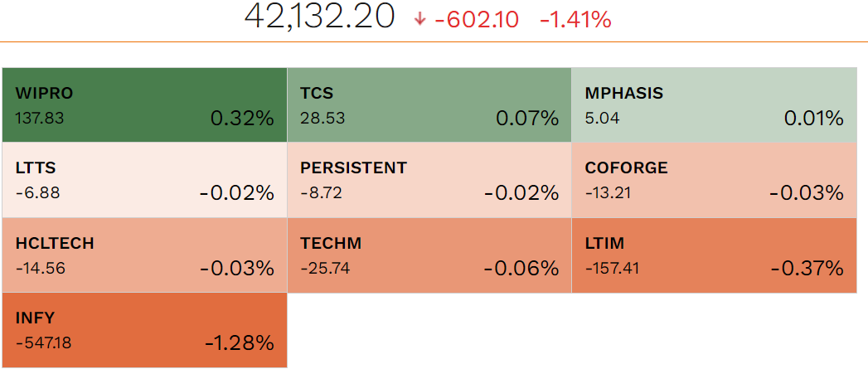Viewport: 868px width, 369px height.
Task: Open the INFY stock tile
Action: pos(144,330)
